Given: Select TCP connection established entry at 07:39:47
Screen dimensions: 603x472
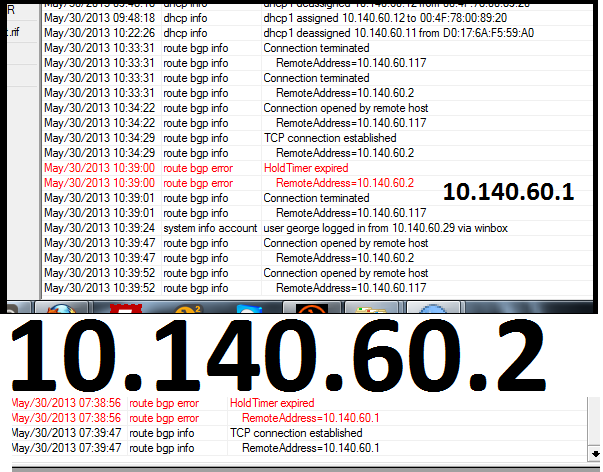Looking at the screenshot, I should point(296,433).
